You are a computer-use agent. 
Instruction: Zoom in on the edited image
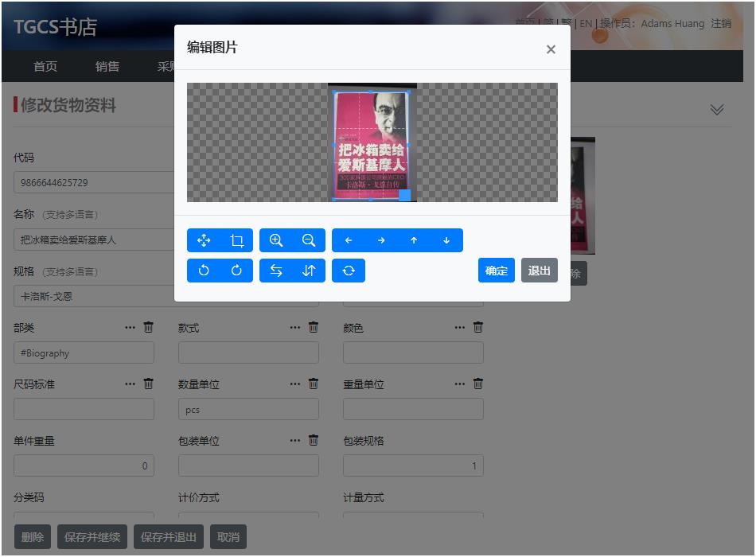point(276,240)
